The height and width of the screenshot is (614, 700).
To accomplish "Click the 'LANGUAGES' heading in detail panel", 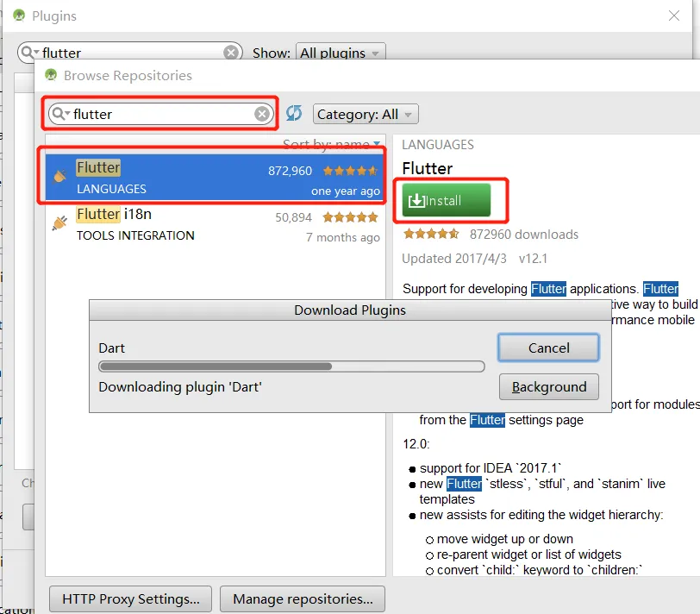I will (438, 145).
